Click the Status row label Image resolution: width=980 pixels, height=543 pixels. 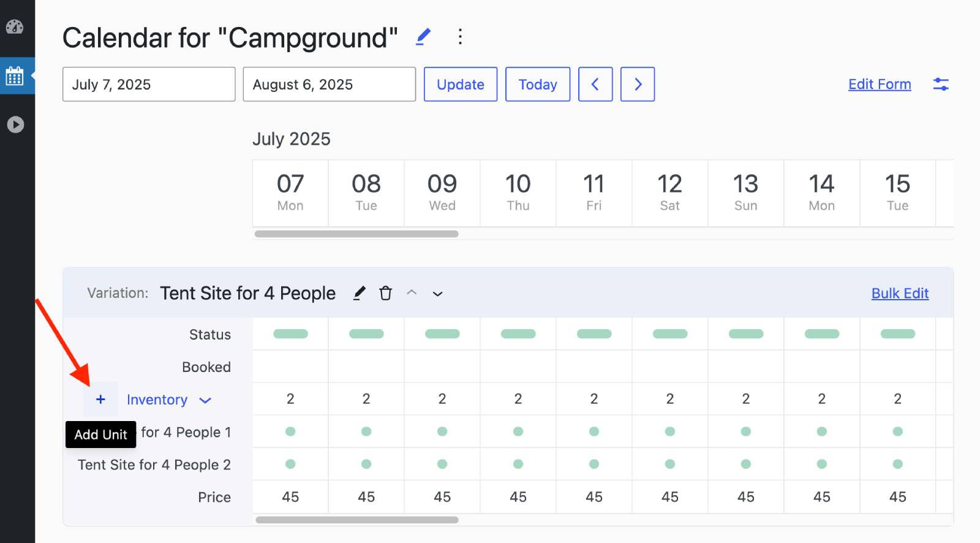point(210,335)
